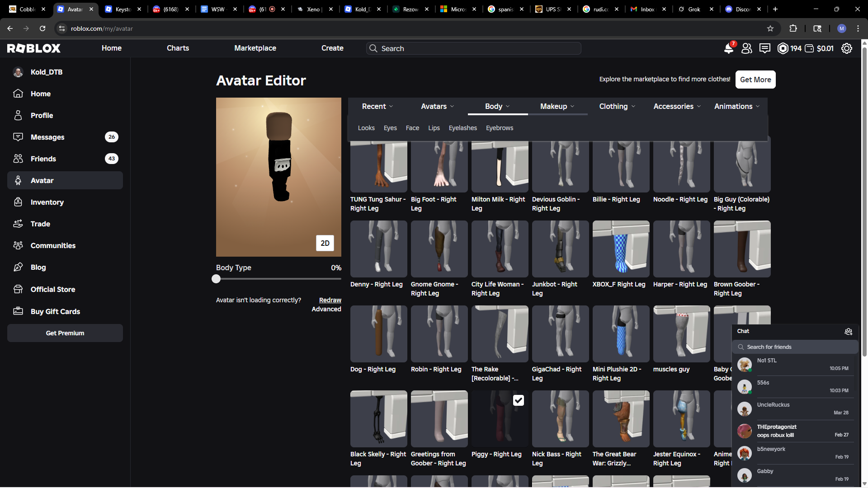868x488 pixels.
Task: Select Eyelashes in the Makeup submenu
Action: click(x=463, y=128)
